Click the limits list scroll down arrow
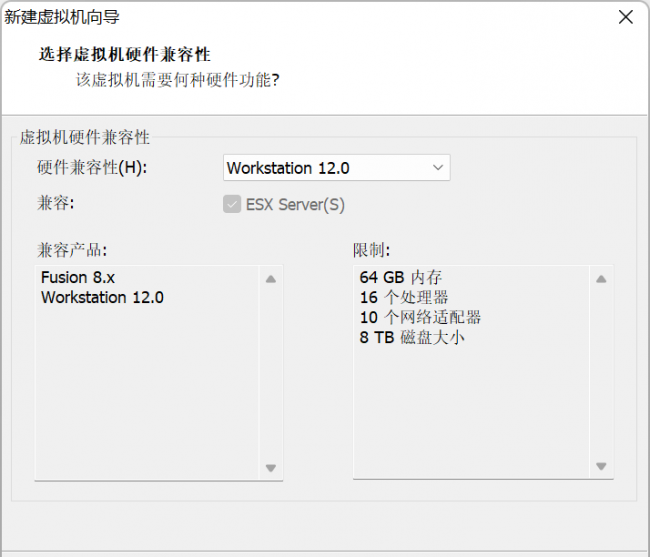This screenshot has height=557, width=650. point(601,466)
